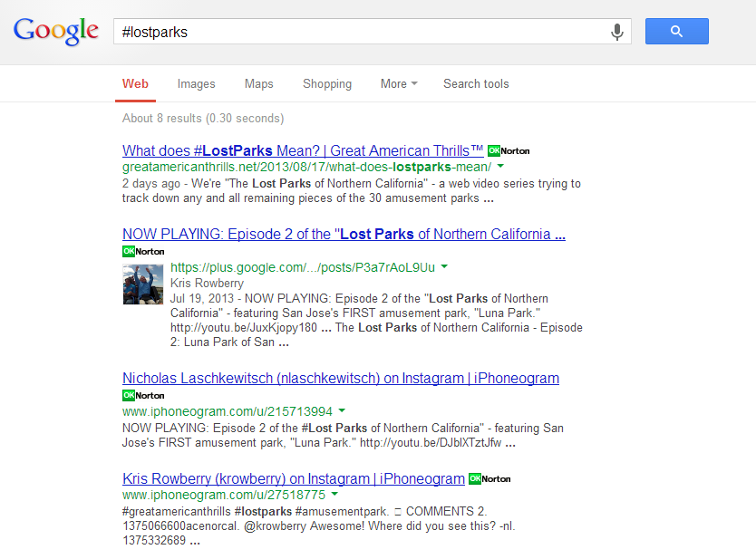This screenshot has height=559, width=756.
Task: Open Kris Rowberry profile thumbnail
Action: click(x=143, y=284)
